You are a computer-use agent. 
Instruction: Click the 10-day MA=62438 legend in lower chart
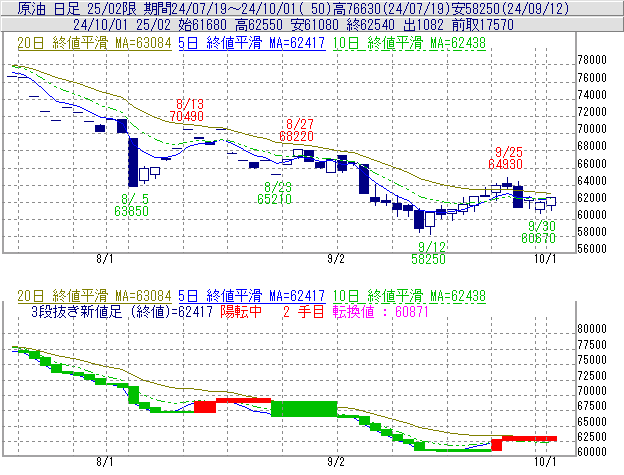click(x=409, y=296)
